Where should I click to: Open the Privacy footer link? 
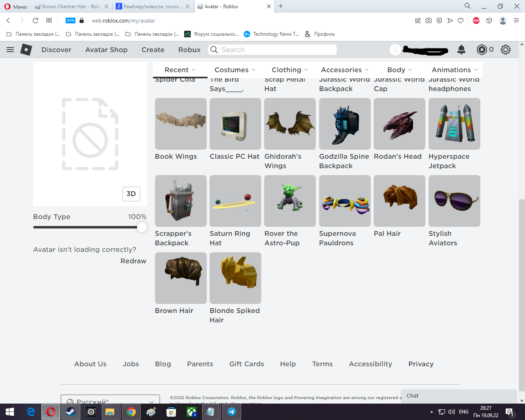(x=421, y=364)
